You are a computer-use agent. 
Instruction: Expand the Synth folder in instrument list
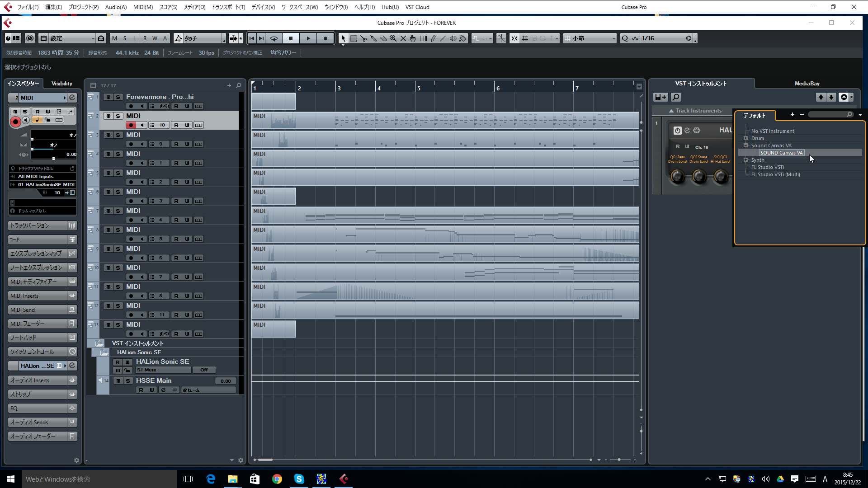pos(745,160)
